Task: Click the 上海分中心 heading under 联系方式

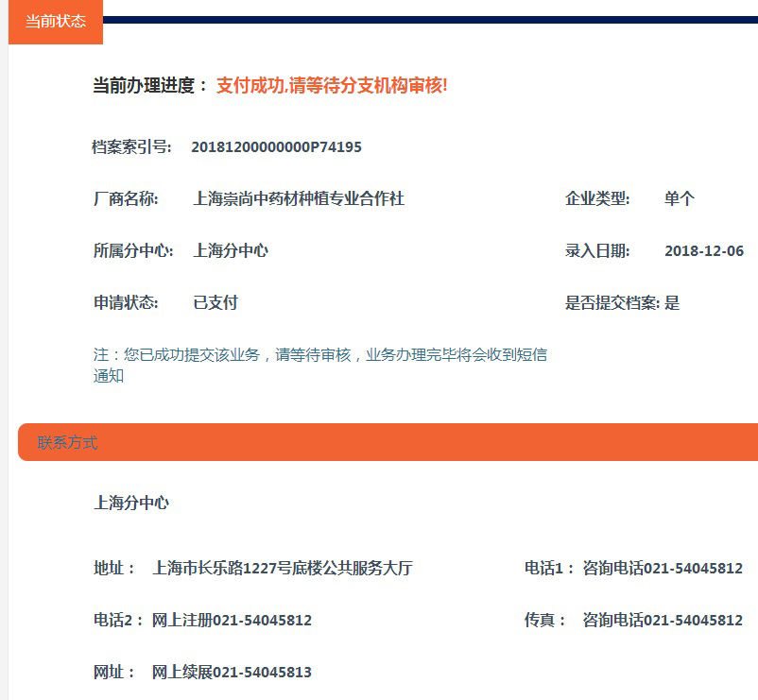Action: point(131,503)
